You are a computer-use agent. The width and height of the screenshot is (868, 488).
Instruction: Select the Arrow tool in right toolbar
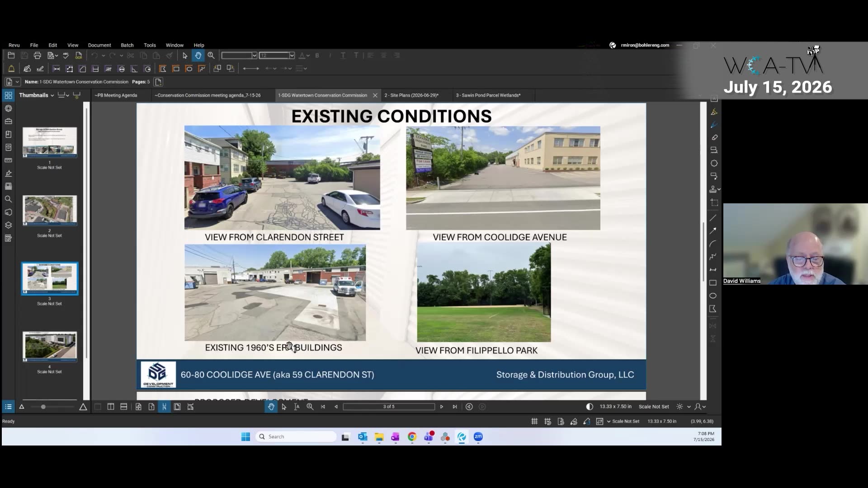click(x=713, y=231)
